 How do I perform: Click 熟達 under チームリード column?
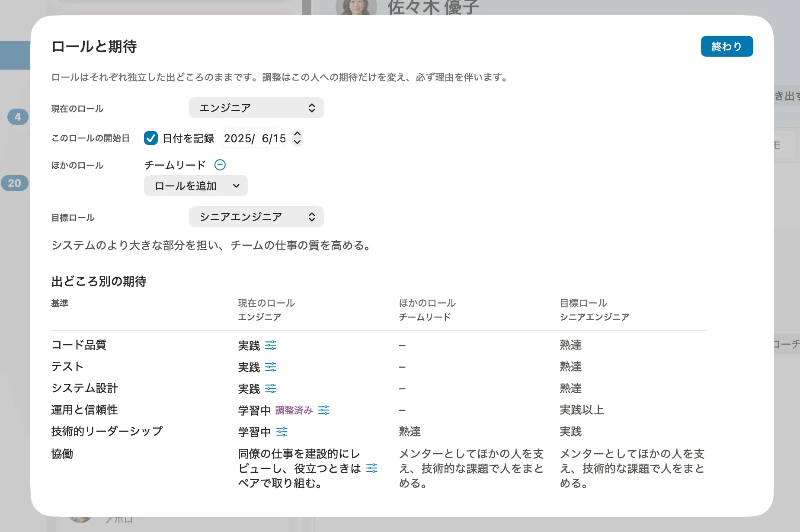410,431
